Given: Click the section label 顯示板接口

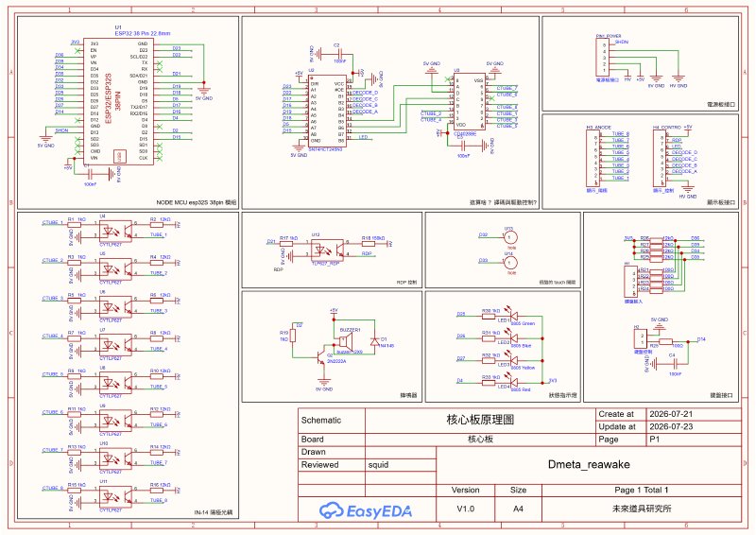Looking at the screenshot, I should point(721,202).
